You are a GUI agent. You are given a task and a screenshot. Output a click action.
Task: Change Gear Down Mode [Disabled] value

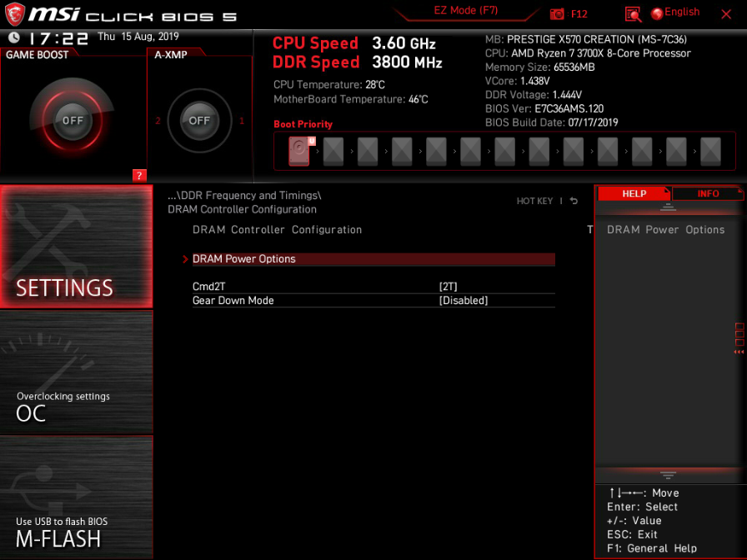coord(464,301)
